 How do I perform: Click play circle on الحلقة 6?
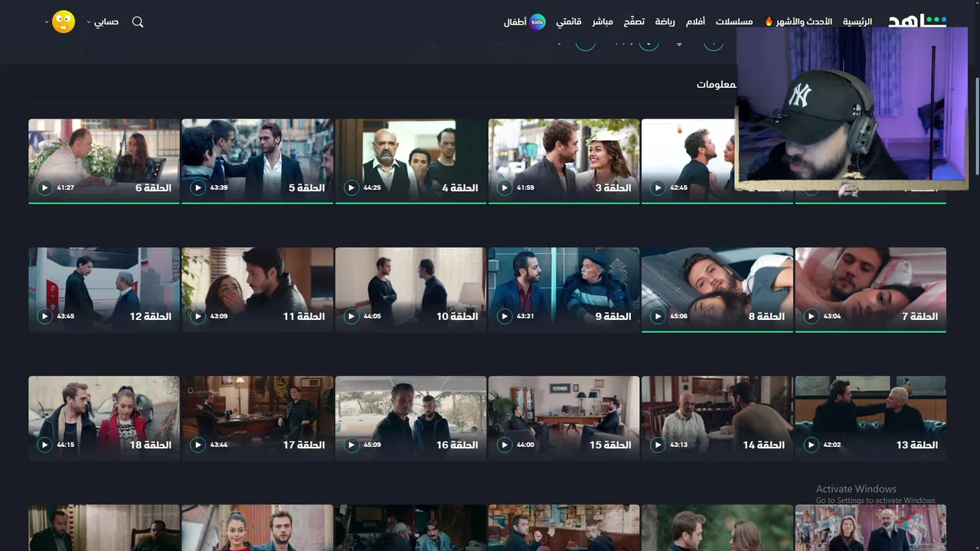[45, 187]
